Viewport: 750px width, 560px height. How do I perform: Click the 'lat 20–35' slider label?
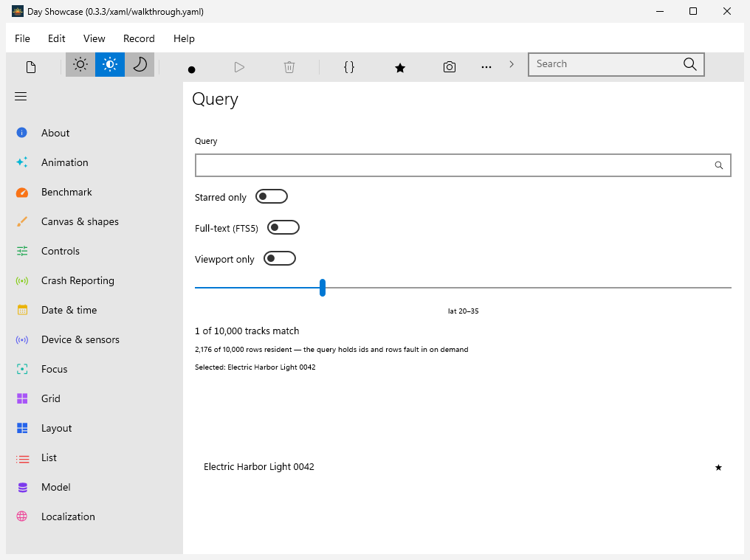[463, 311]
